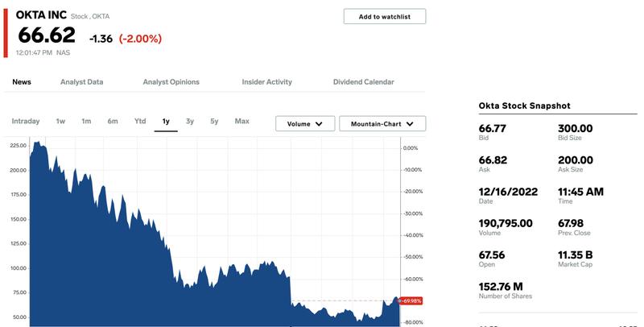This screenshot has width=644, height=327.
Task: Switch to Analyst Data tab
Action: [x=82, y=82]
